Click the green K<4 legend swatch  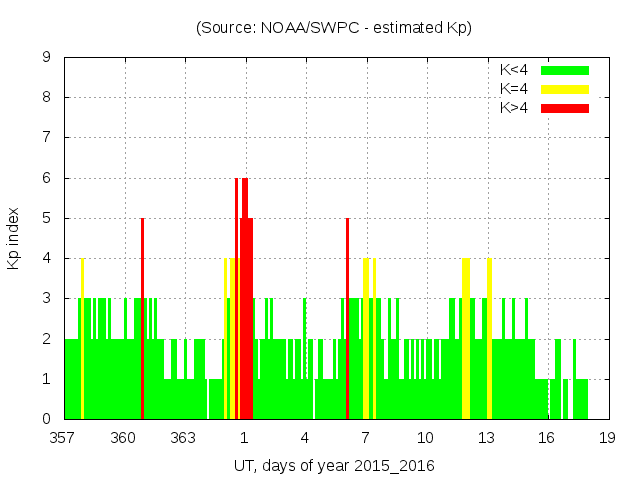[x=565, y=70]
